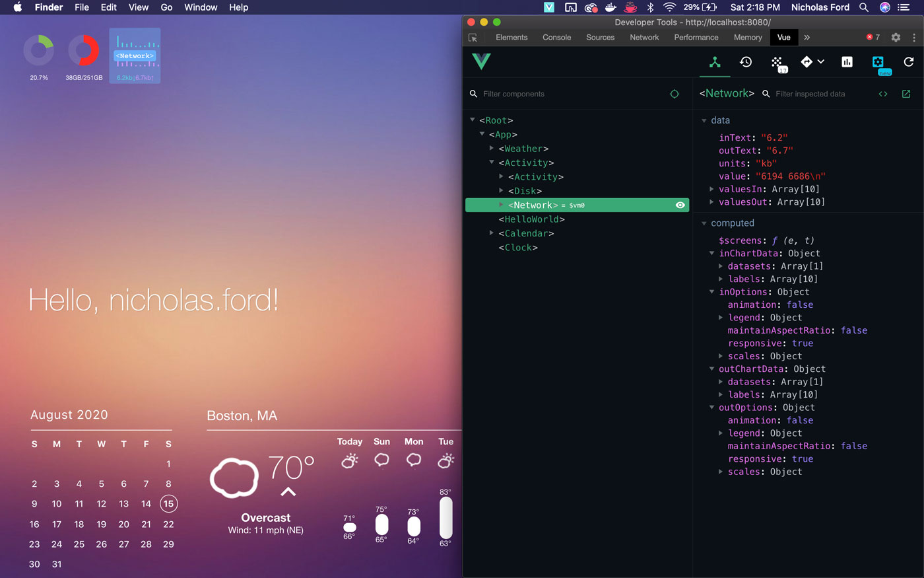This screenshot has width=924, height=578.
Task: Focus the Filter components search field
Action: (x=571, y=94)
